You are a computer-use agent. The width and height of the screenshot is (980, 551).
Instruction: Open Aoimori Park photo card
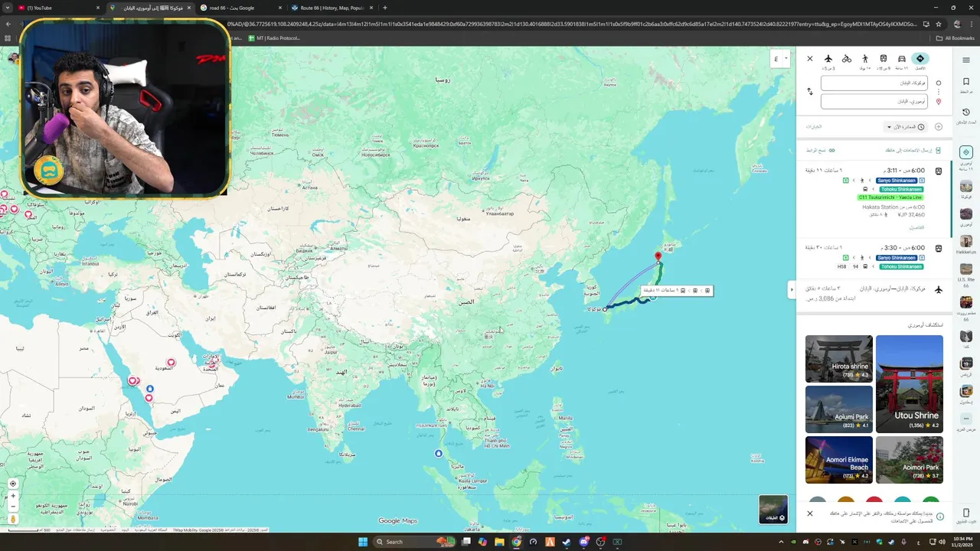[x=909, y=460]
